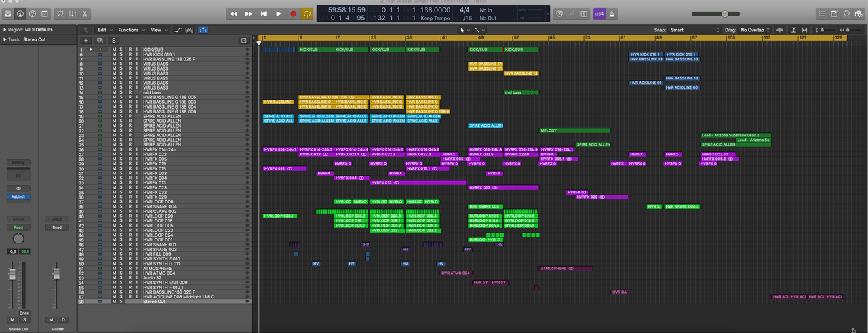Toggle the Solo button in control bar
Viewport: 868px width, 333px height.
pyautogui.click(x=584, y=14)
